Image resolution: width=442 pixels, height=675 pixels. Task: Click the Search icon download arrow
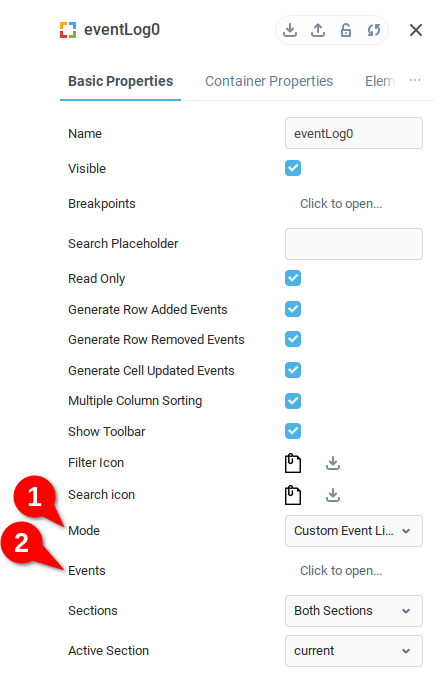[333, 495]
